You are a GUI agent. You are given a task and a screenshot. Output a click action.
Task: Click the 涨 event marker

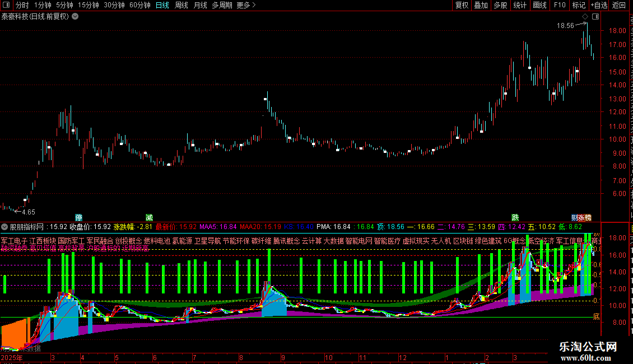click(580, 218)
